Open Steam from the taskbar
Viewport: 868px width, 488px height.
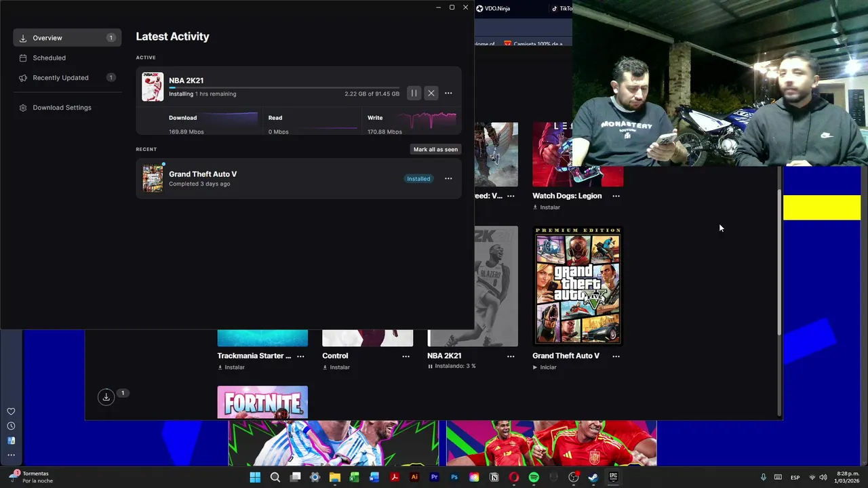[x=593, y=477]
